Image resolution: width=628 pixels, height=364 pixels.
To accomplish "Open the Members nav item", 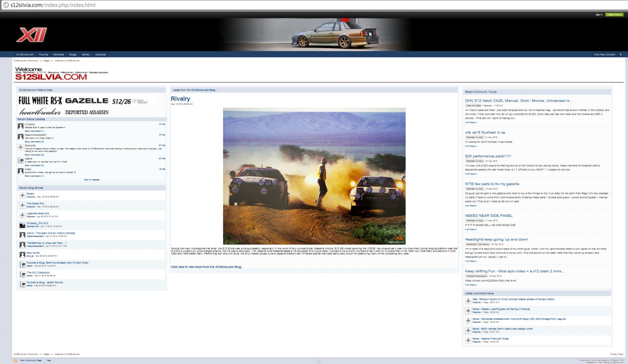I will pos(58,55).
